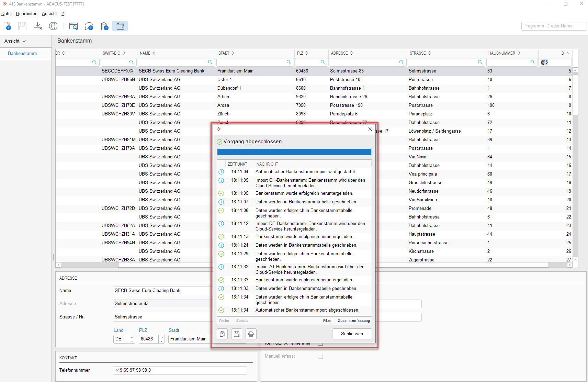Click search icon in NAME filter field
Screen dimensions: 588x382
[x=210, y=62]
